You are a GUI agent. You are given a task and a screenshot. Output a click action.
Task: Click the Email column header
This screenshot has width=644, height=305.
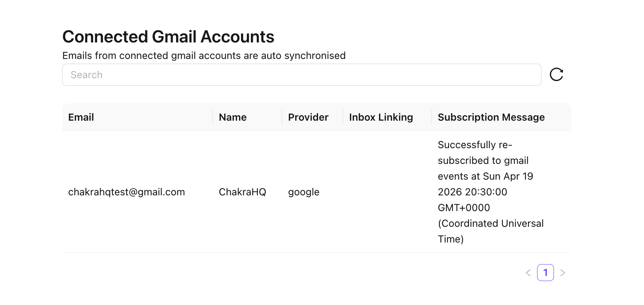81,117
